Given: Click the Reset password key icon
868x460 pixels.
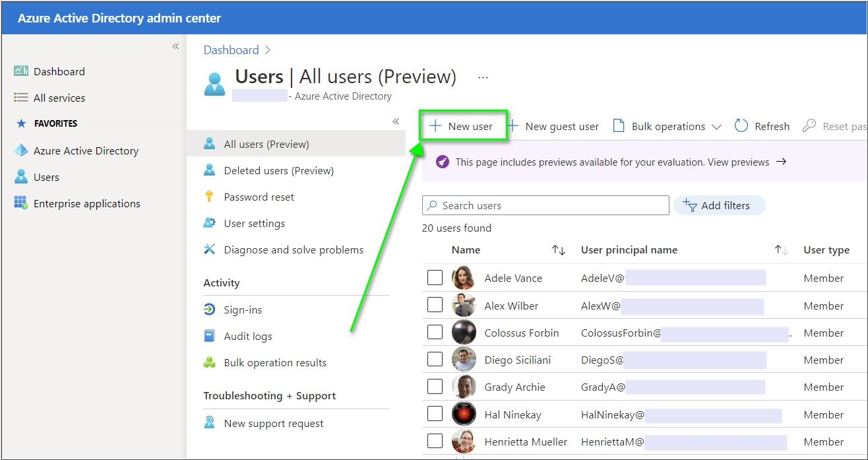Looking at the screenshot, I should pyautogui.click(x=809, y=126).
